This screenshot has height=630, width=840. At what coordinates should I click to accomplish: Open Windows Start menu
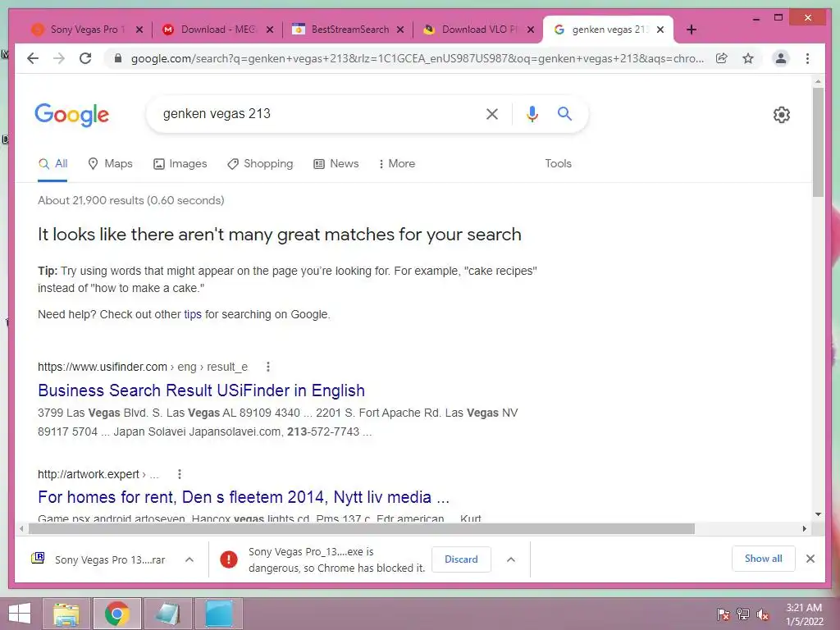coord(20,614)
